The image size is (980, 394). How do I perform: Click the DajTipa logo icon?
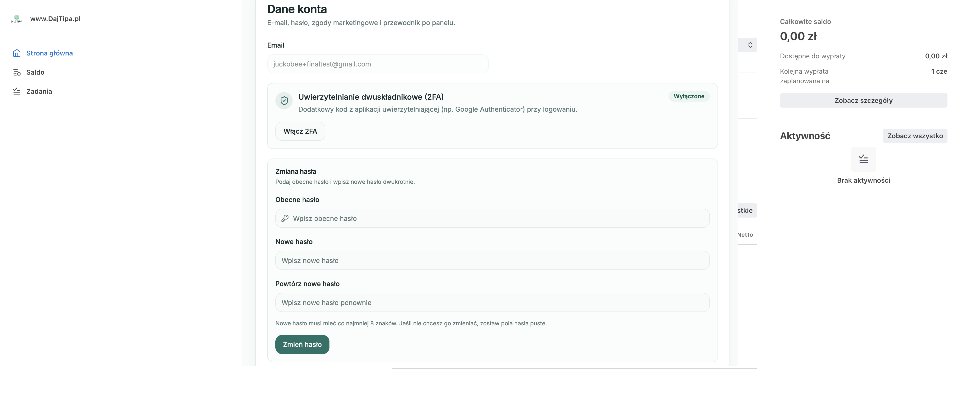tap(17, 19)
